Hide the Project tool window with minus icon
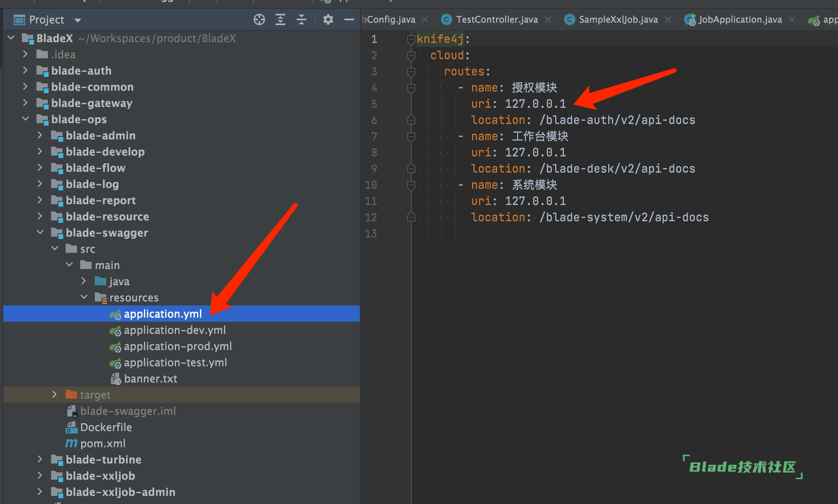Image resolution: width=838 pixels, height=504 pixels. 349,19
